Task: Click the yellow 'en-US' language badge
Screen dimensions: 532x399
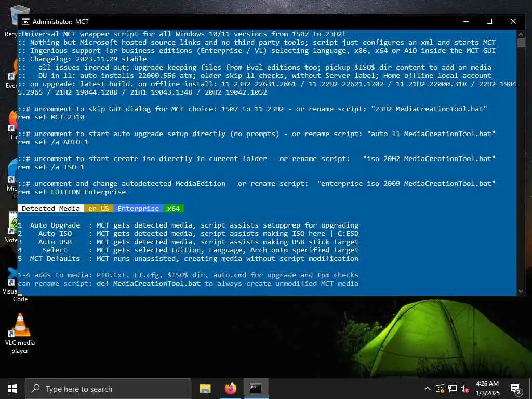Action: point(99,208)
